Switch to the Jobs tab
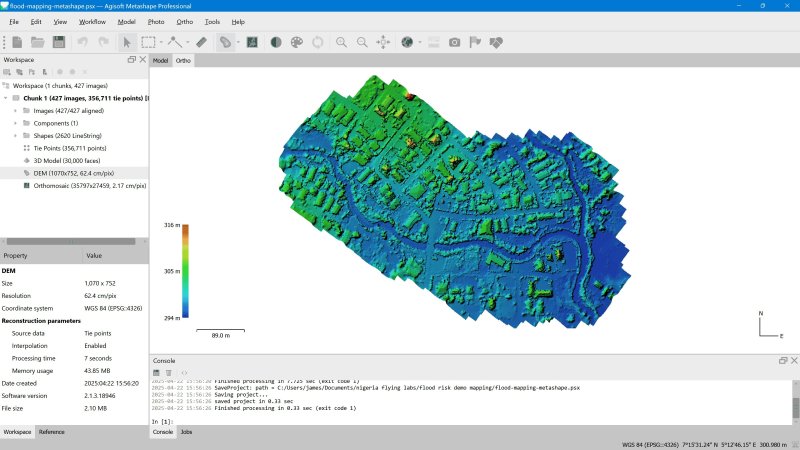Viewport: 800px width, 450px height. pyautogui.click(x=186, y=432)
